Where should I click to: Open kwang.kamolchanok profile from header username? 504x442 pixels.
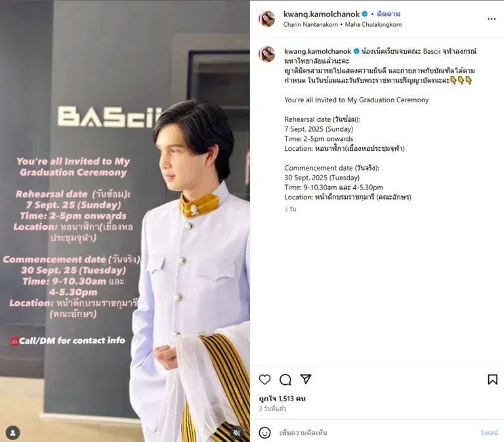tap(321, 14)
